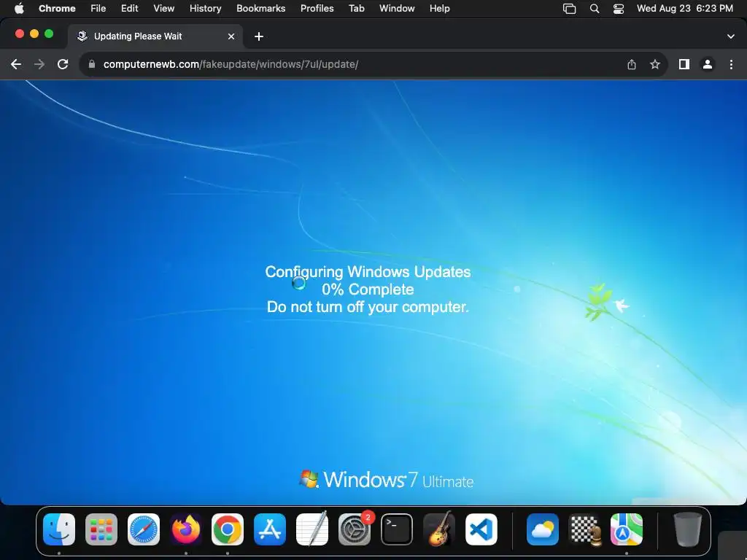Viewport: 747px width, 560px height.
Task: Open Launchpad from the Dock
Action: click(101, 529)
